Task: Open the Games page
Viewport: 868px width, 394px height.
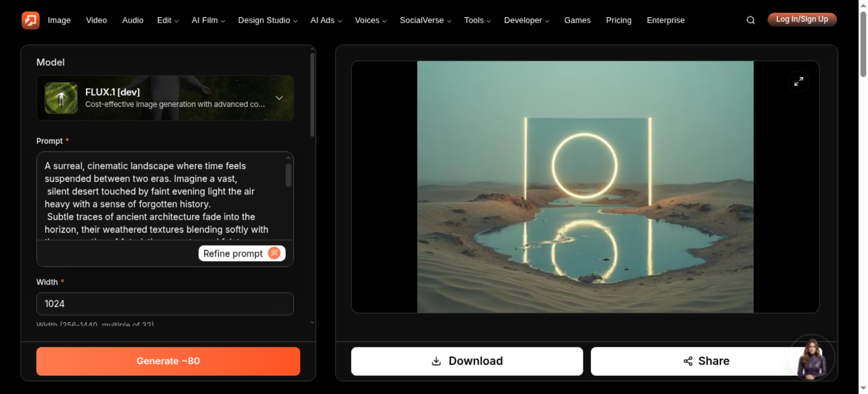Action: [x=577, y=20]
